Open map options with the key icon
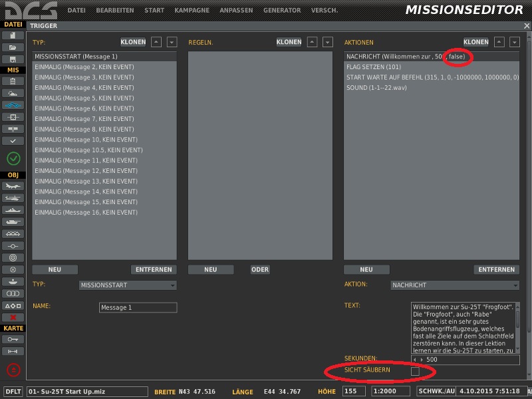 coord(13,339)
